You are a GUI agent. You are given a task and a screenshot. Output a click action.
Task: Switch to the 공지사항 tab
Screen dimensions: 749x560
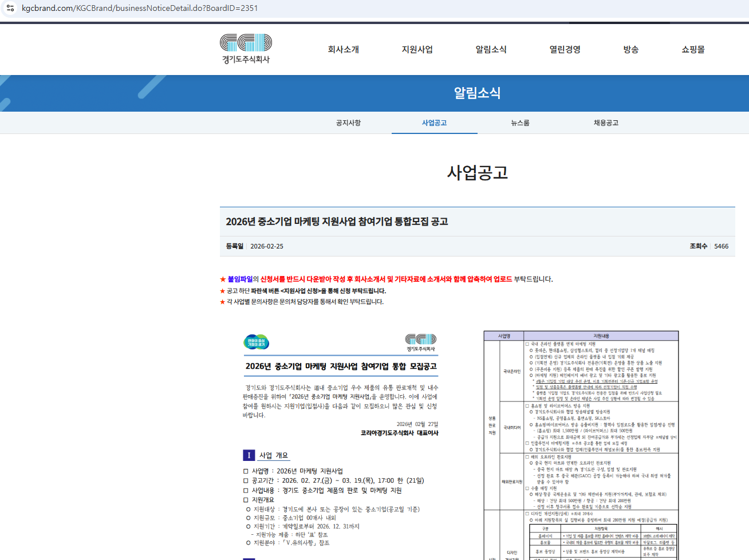(348, 123)
